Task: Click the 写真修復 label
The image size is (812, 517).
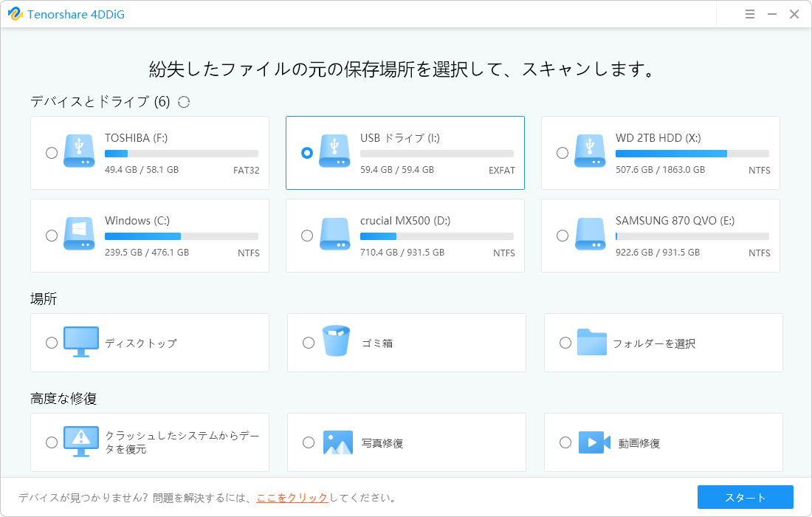Action: pos(382,443)
